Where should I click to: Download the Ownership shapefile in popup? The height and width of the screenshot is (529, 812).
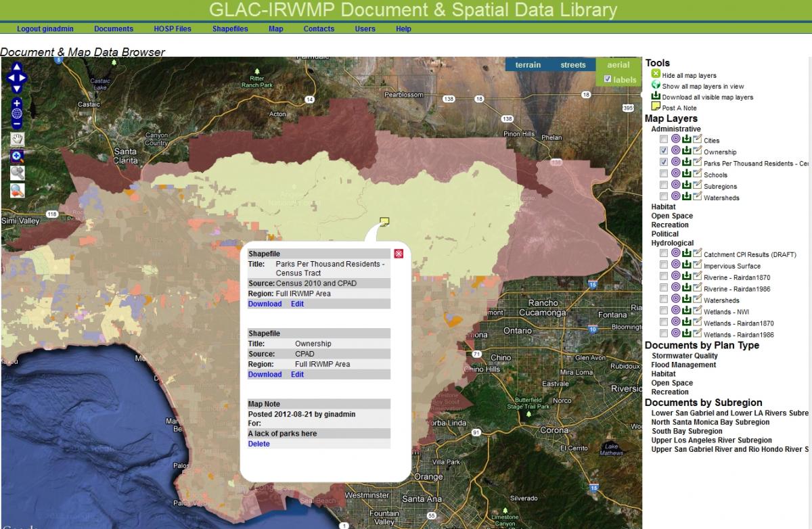[265, 374]
